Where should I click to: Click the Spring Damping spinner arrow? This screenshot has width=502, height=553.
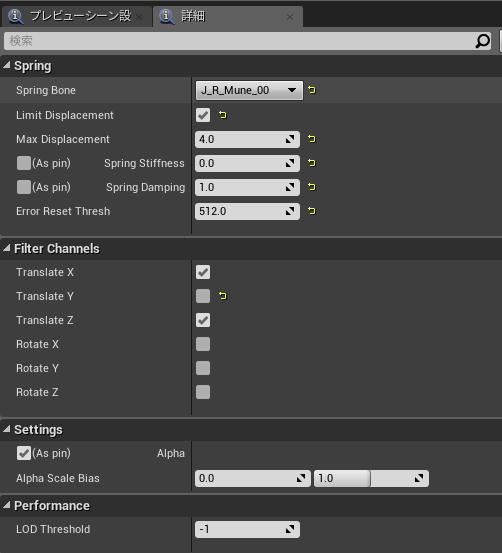coord(290,187)
